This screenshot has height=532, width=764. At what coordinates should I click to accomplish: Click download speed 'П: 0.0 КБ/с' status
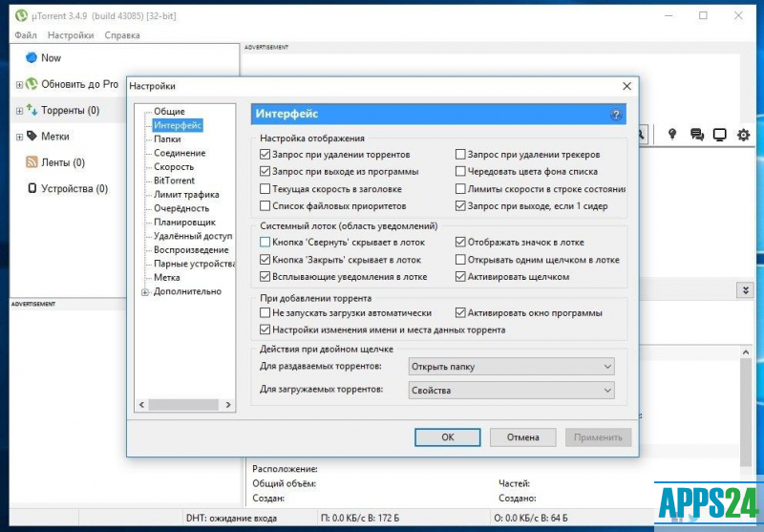point(360,518)
